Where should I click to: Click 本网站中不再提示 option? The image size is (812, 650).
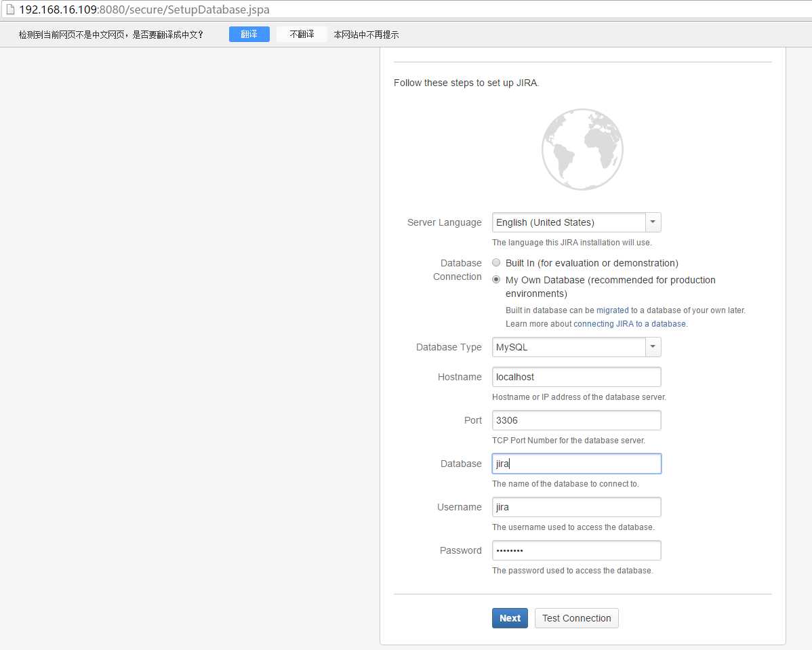coord(366,35)
